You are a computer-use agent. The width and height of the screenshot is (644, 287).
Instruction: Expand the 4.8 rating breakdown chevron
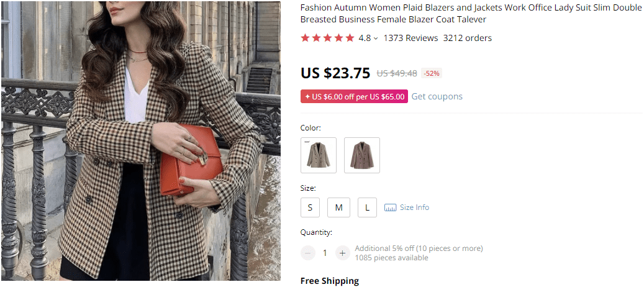point(376,39)
